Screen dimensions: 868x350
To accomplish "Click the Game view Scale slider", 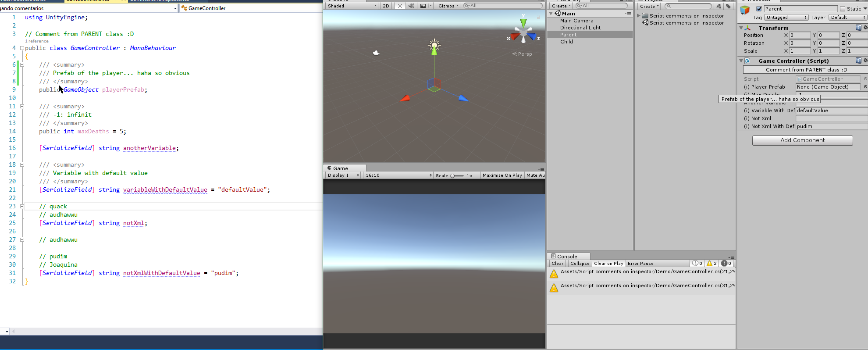I will point(457,175).
